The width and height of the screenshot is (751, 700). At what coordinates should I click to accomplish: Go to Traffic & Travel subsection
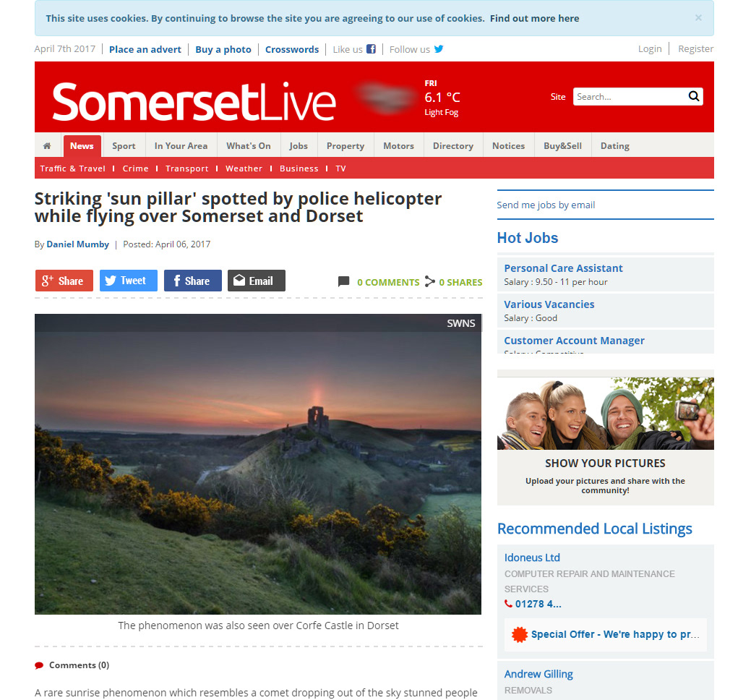(x=72, y=168)
